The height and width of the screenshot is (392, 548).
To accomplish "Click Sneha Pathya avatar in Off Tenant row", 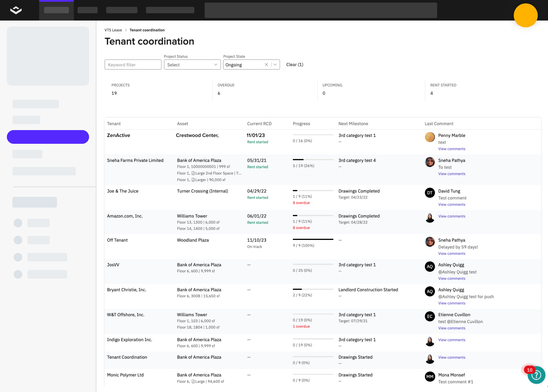I will pyautogui.click(x=430, y=242).
